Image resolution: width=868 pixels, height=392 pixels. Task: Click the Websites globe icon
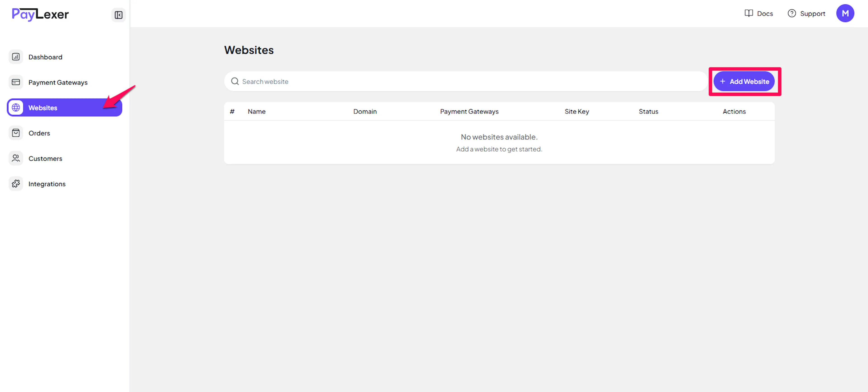[x=16, y=107]
